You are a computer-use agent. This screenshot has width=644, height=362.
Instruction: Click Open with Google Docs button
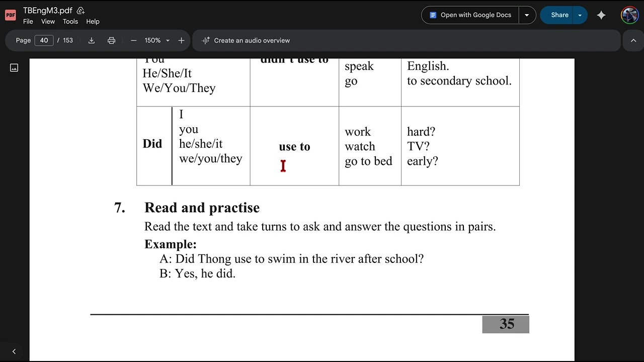(x=470, y=15)
